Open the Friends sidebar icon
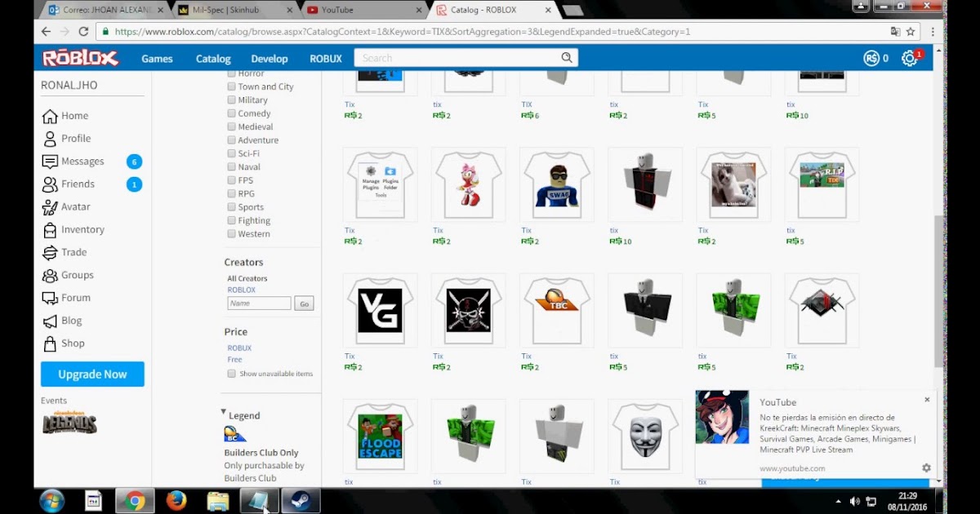 tap(50, 184)
